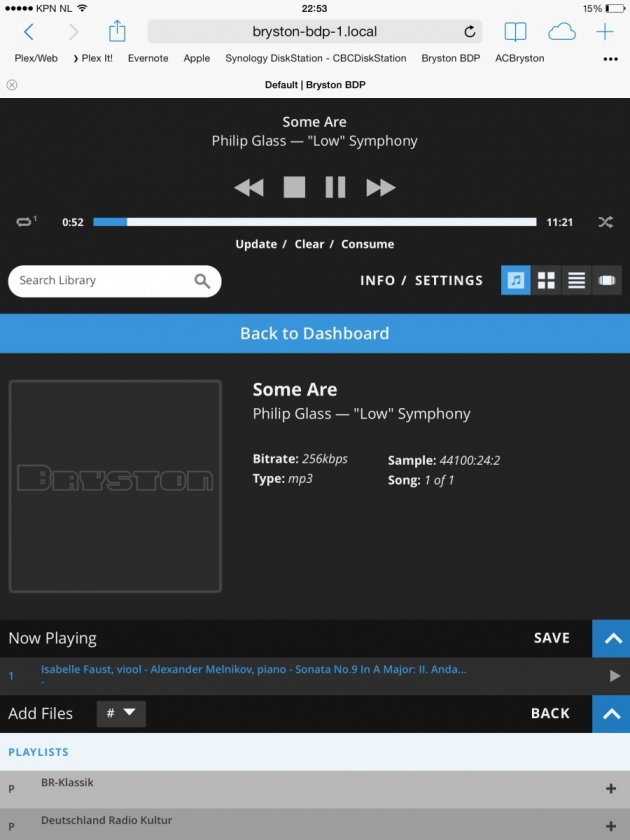Toggle Consume mode

pyautogui.click(x=368, y=244)
